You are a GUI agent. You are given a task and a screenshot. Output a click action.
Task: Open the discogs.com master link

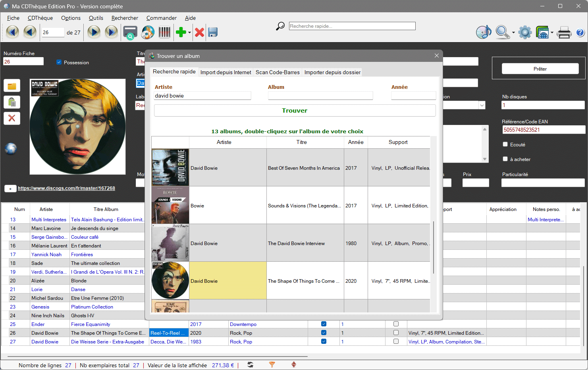(66, 188)
